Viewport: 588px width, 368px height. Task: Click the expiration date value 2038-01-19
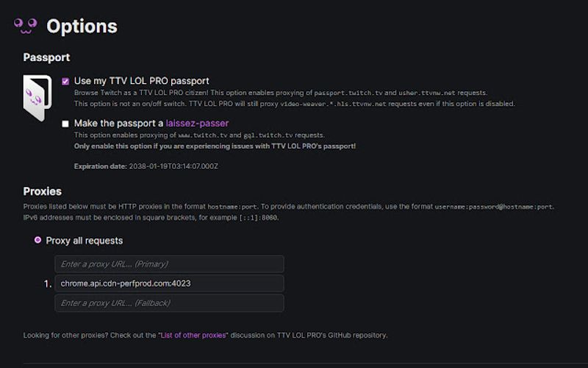(173, 166)
